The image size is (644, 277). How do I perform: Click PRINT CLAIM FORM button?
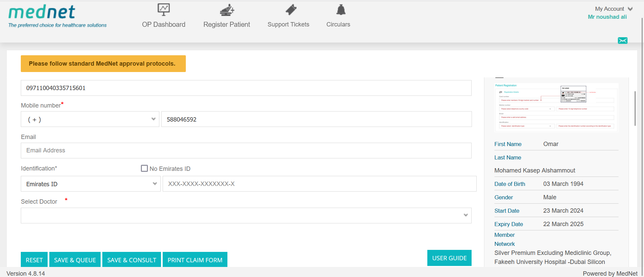(195, 260)
